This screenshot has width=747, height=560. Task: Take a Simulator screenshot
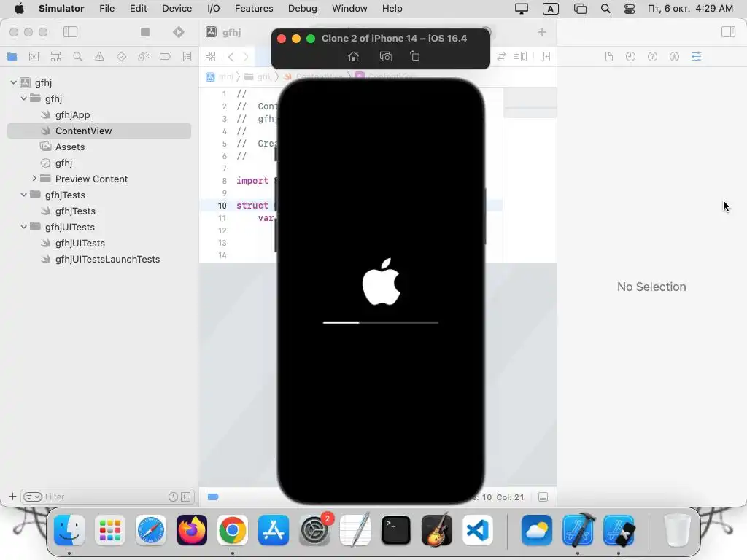386,56
